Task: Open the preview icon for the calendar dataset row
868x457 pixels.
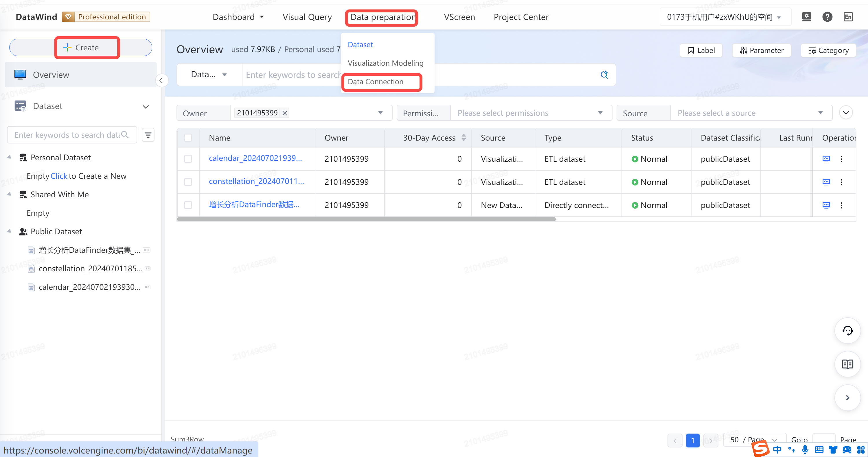Action: [x=826, y=159]
